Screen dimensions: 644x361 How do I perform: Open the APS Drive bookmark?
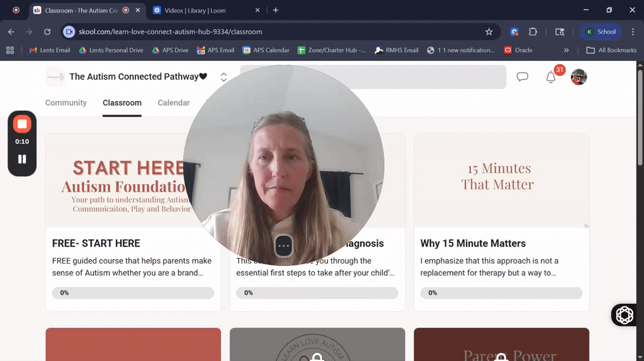click(170, 50)
